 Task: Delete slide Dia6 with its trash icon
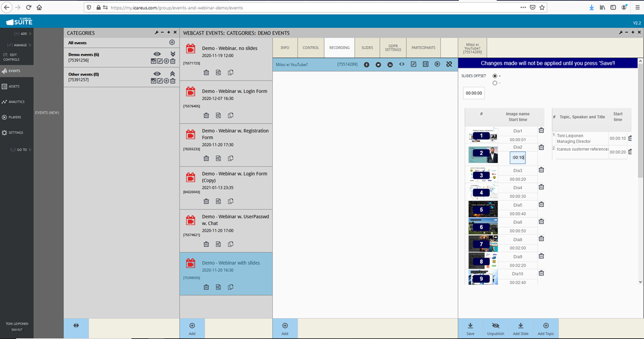click(x=541, y=222)
